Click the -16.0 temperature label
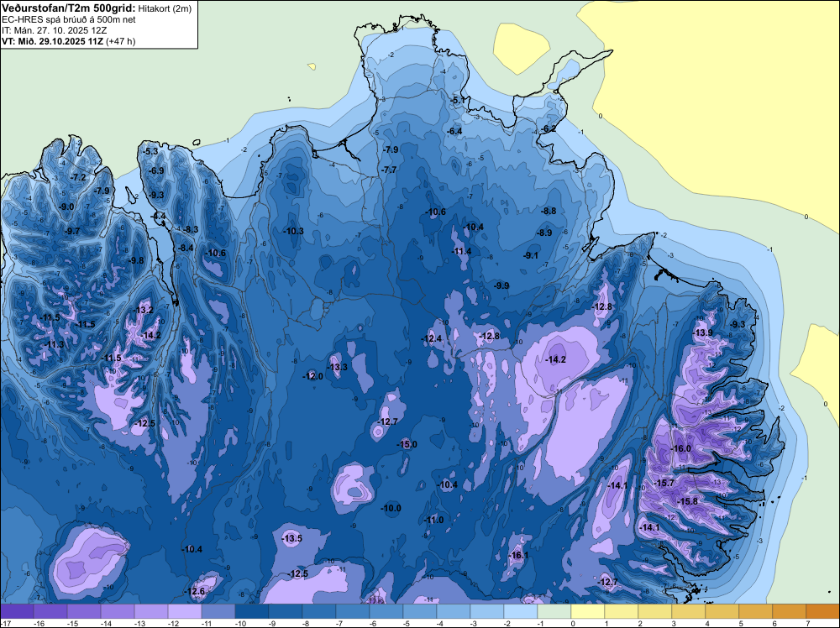840x628 pixels. pyautogui.click(x=681, y=449)
